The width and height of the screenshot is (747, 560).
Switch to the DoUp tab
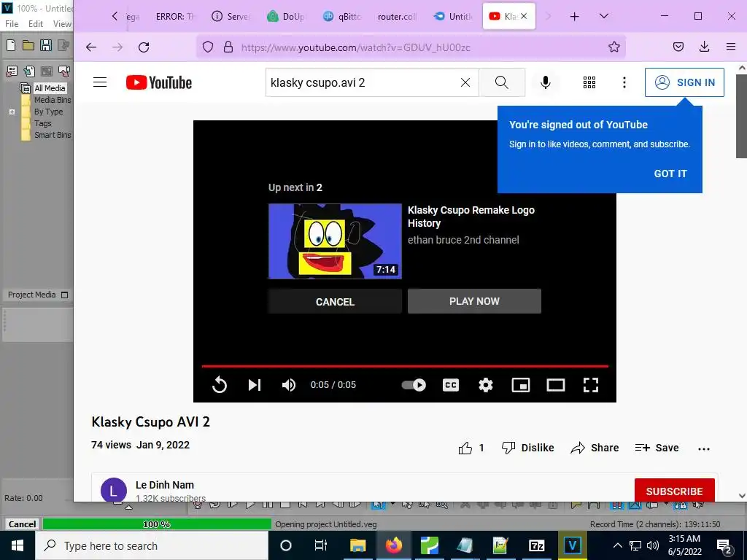click(x=286, y=17)
